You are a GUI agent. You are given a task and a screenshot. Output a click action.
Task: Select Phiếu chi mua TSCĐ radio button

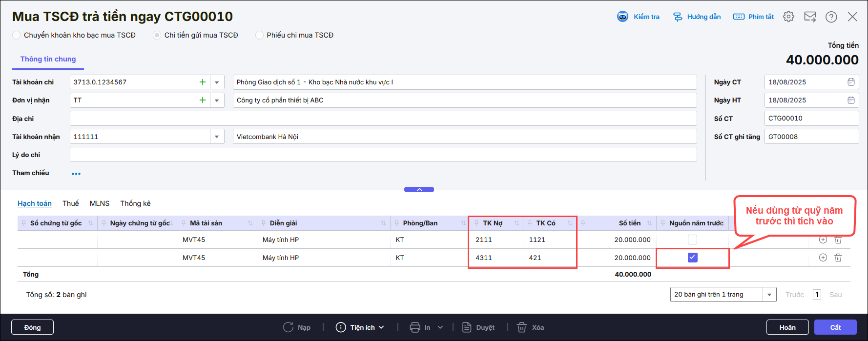point(260,35)
